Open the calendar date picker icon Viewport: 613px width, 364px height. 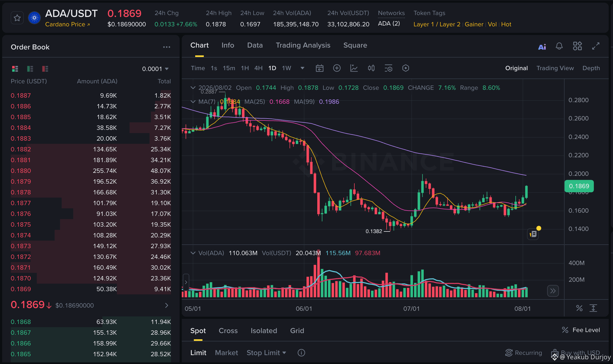tap(319, 68)
